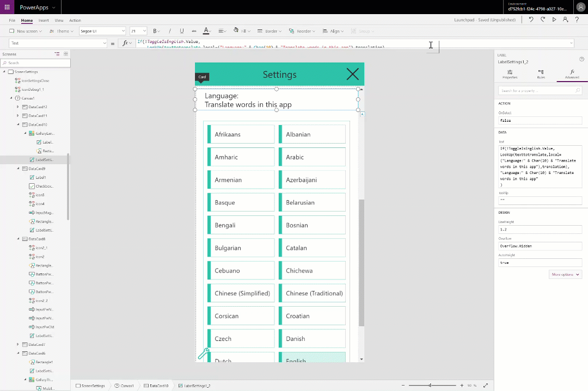
Task: Expand the DataCard12 tree node
Action: [18, 107]
